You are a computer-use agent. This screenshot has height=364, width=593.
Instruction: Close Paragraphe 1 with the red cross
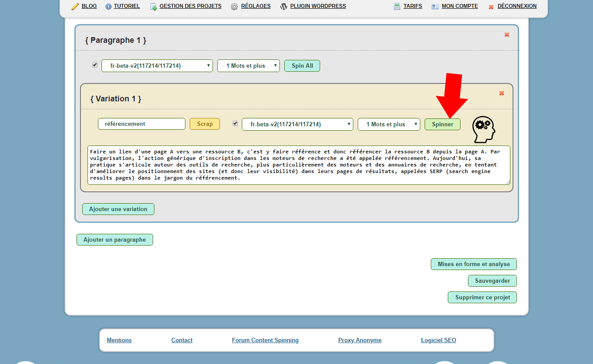click(x=507, y=35)
